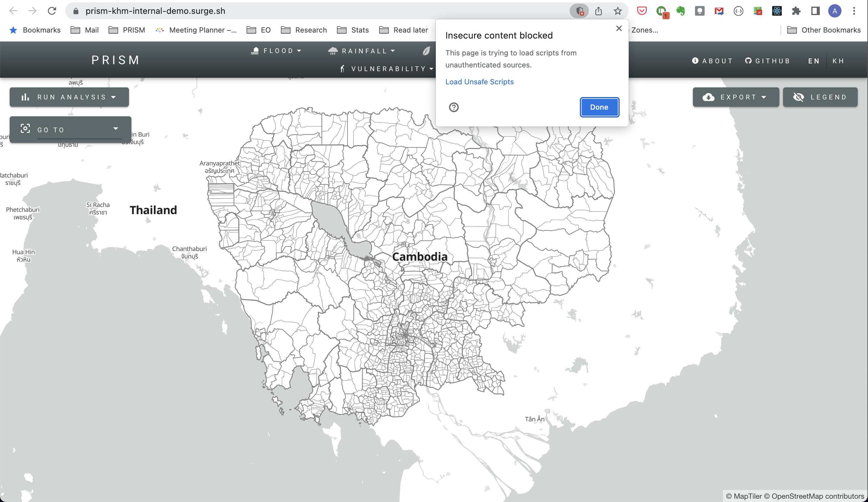This screenshot has width=868, height=502.
Task: Open the Run Analysis panel
Action: [69, 97]
